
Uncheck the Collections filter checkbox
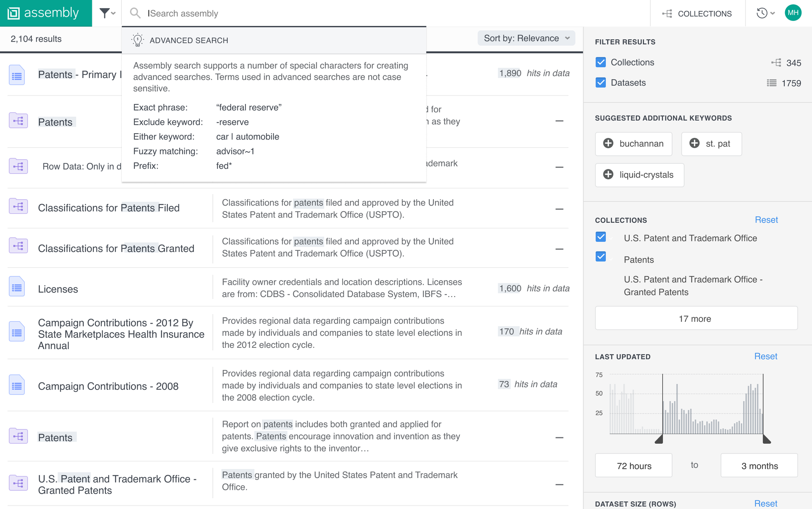[601, 62]
